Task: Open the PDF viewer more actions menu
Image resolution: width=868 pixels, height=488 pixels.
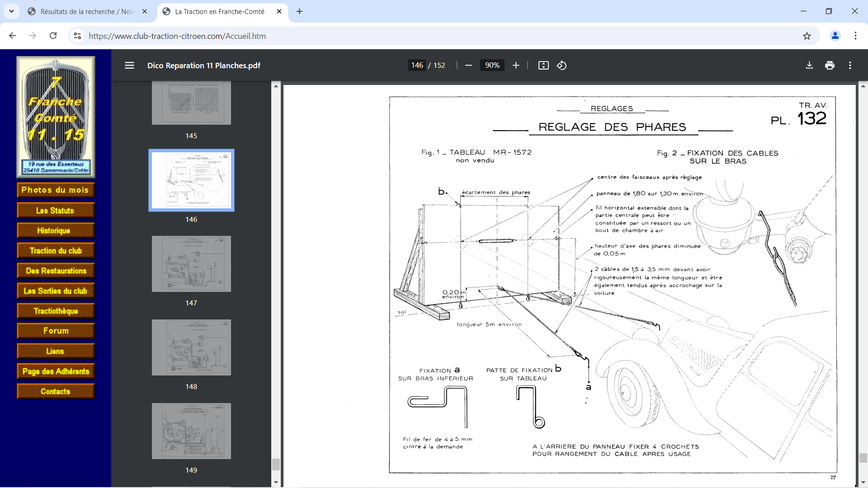Action: click(x=850, y=66)
